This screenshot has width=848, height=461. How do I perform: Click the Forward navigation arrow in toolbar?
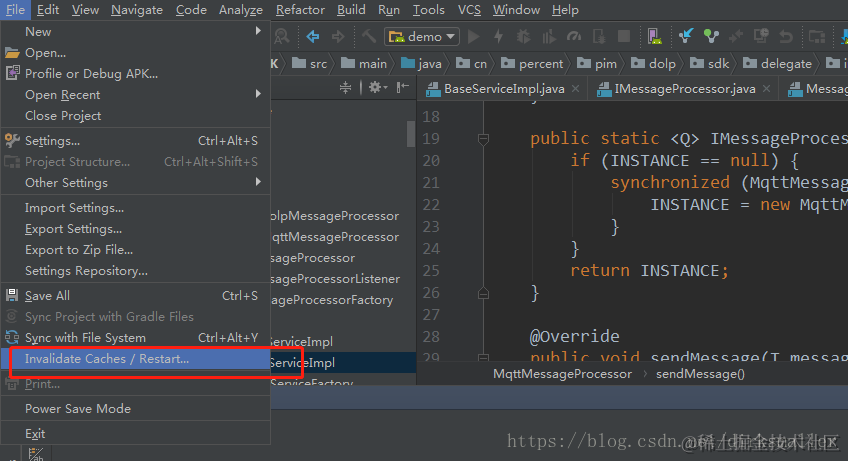tap(338, 37)
